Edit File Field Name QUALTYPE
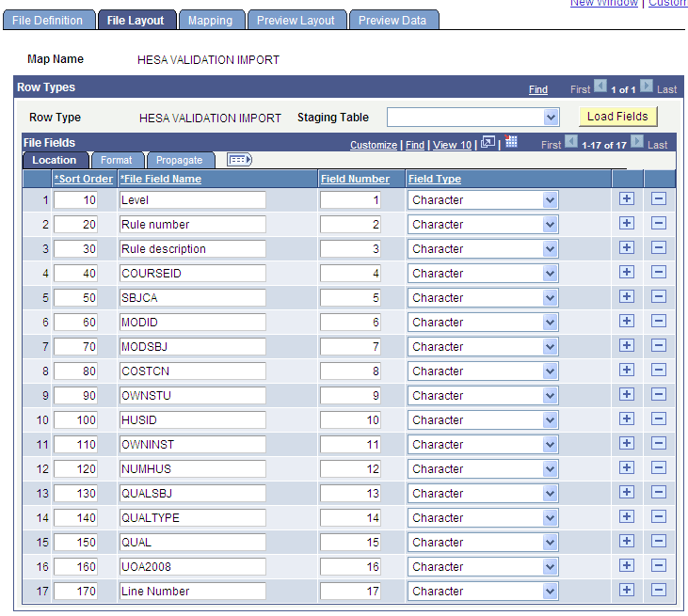 [193, 518]
